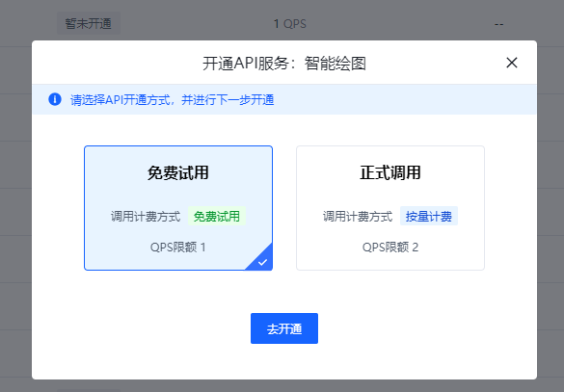Click the blue 按量计费 tag

pyautogui.click(x=429, y=217)
